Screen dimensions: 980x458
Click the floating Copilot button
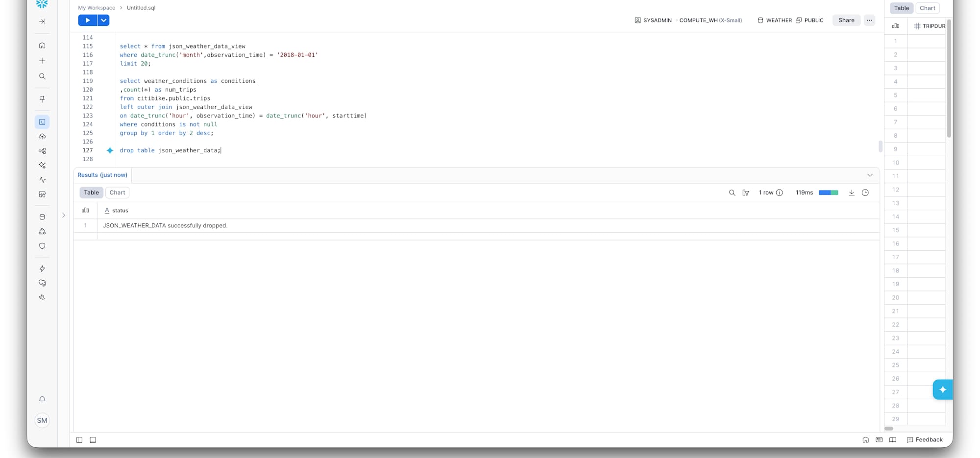coord(943,389)
